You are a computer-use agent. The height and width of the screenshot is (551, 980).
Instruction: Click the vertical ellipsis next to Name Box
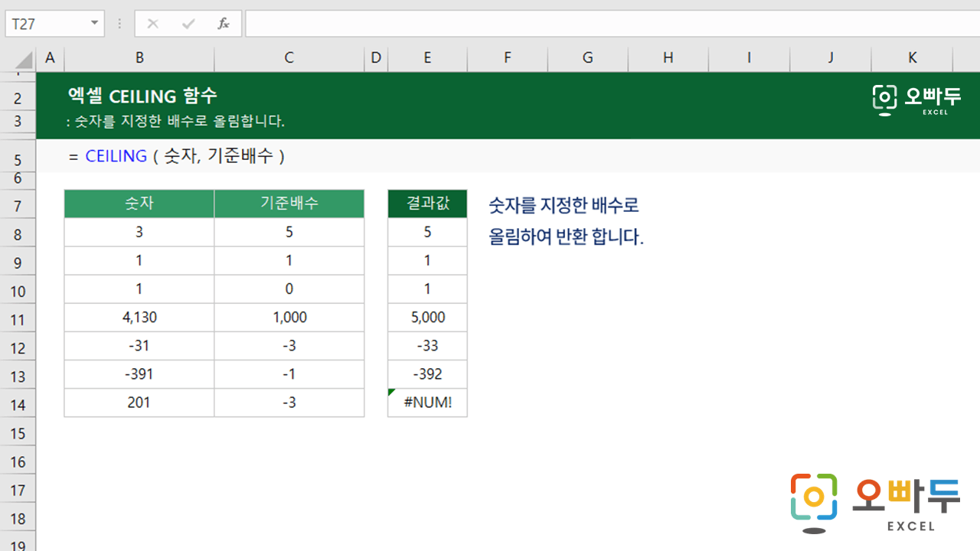coord(119,23)
